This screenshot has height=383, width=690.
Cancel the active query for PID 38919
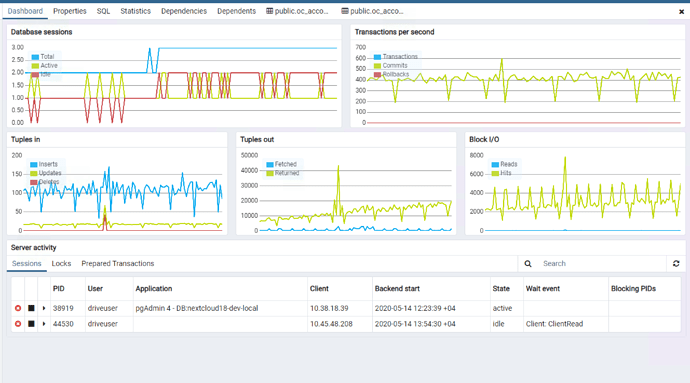point(18,308)
